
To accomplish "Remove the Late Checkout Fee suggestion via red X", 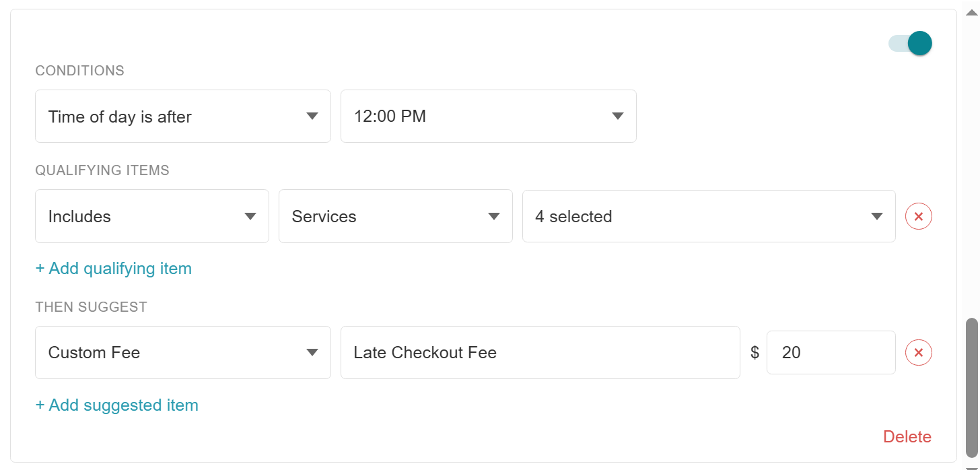I will click(x=919, y=353).
